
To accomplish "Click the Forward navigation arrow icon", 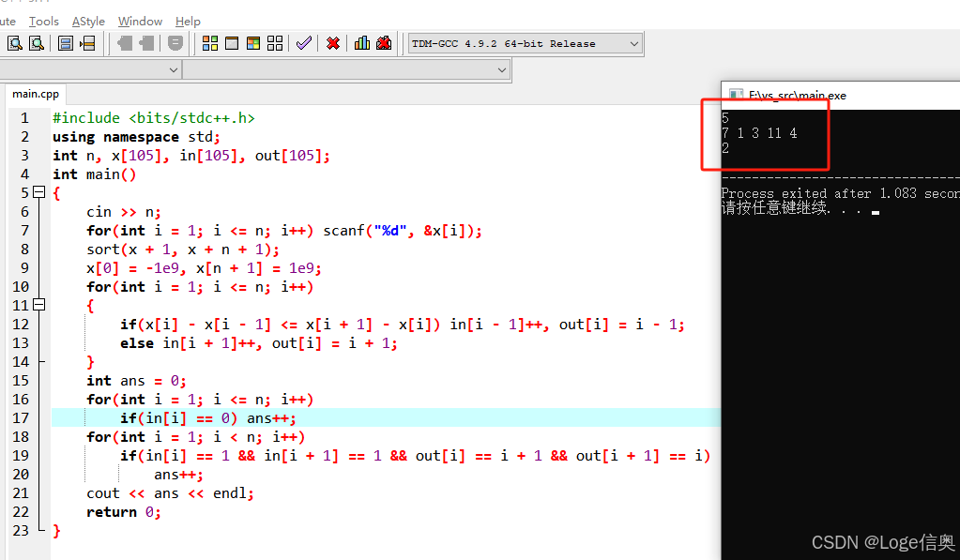I will [147, 43].
